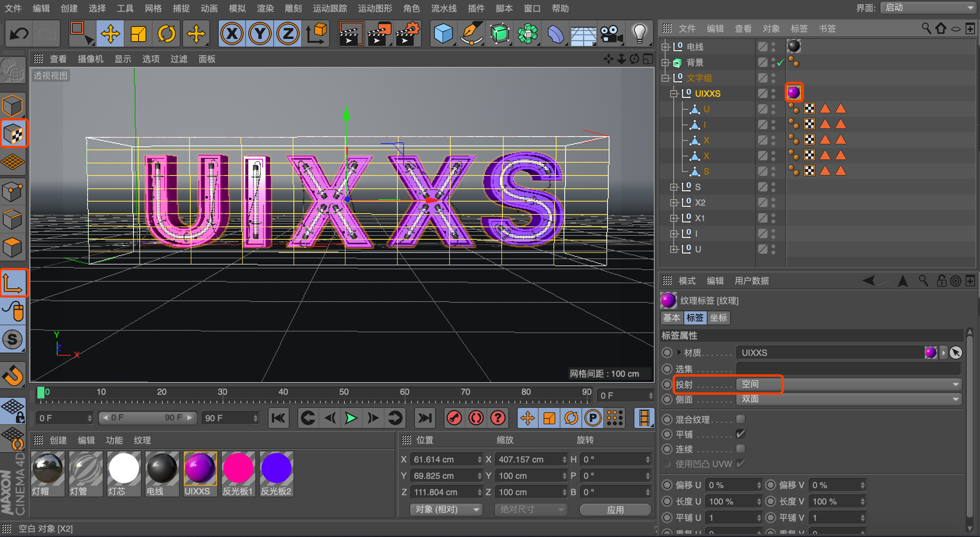Open the Edit Render Settings icon
The height and width of the screenshot is (537, 980).
pos(407,33)
